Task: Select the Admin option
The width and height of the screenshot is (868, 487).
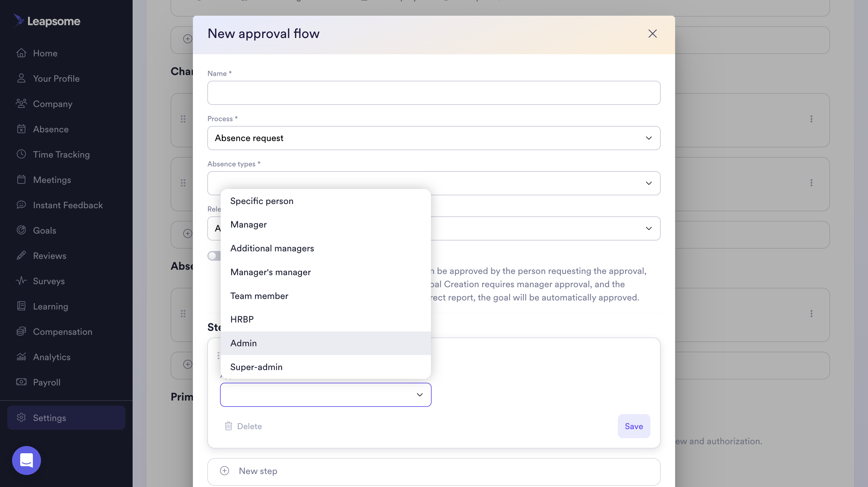Action: (x=325, y=343)
